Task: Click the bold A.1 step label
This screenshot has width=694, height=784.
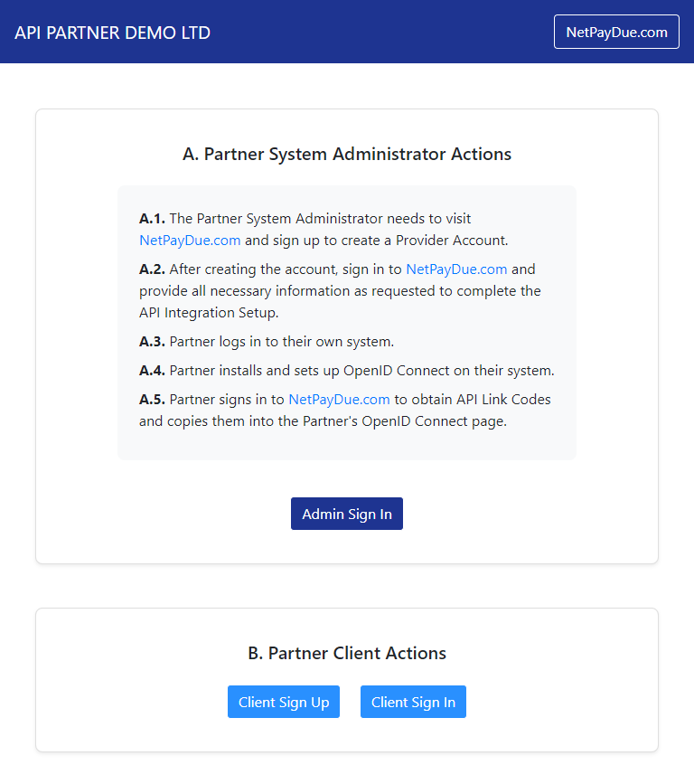Action: click(152, 219)
